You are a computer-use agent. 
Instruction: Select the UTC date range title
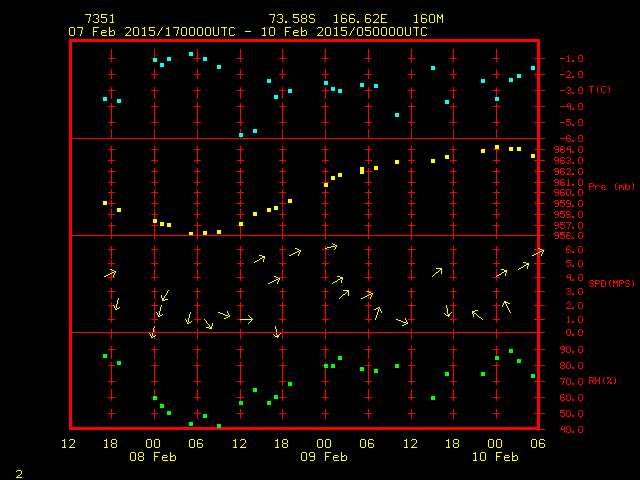248,32
